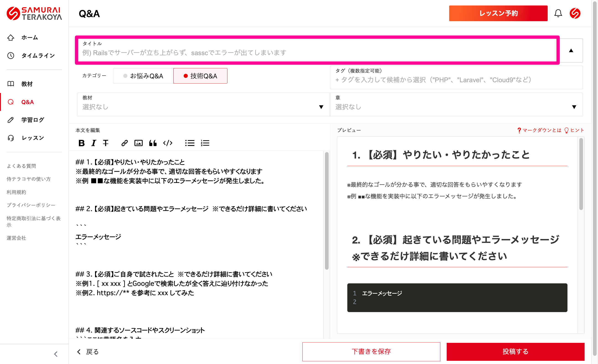Click the Bold formatting icon

point(82,143)
